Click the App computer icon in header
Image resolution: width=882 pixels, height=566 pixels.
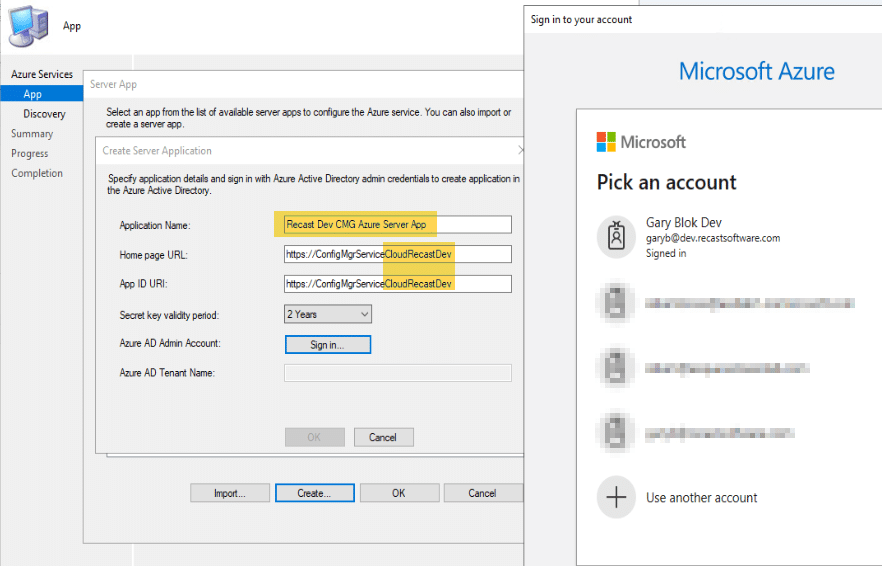[30, 26]
